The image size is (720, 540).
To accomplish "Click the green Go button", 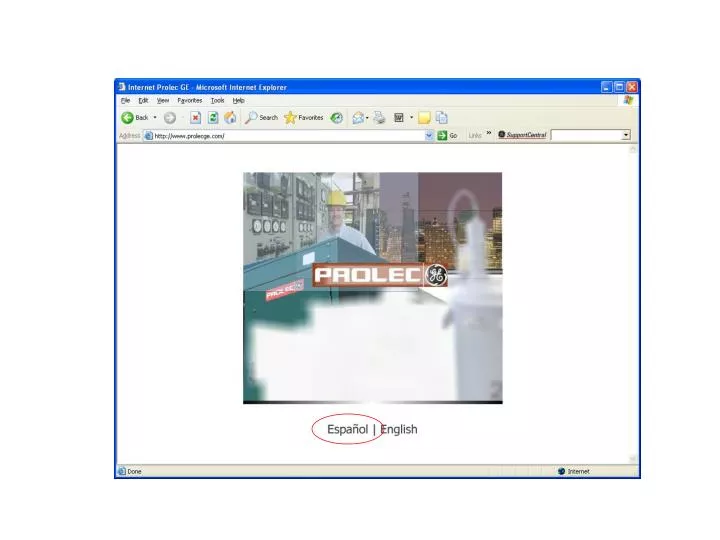I will tap(447, 135).
